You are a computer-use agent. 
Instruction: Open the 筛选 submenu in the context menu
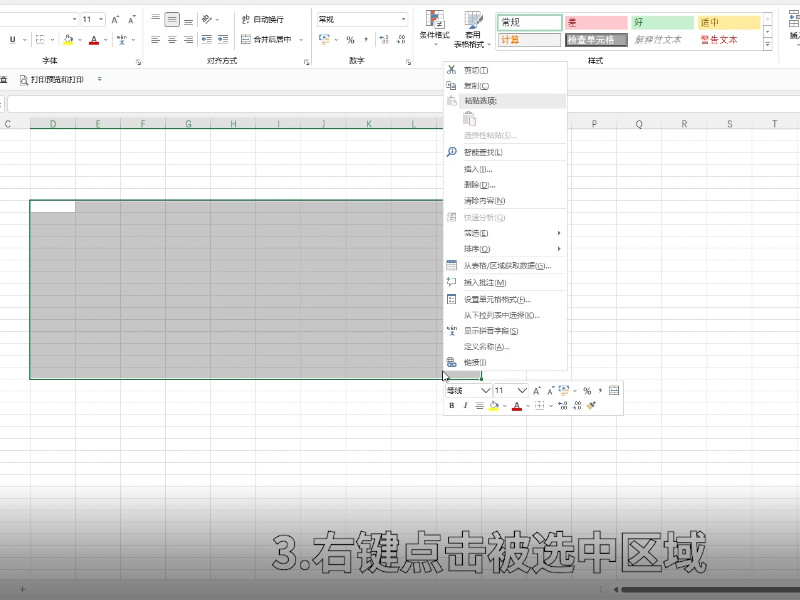[x=505, y=233]
